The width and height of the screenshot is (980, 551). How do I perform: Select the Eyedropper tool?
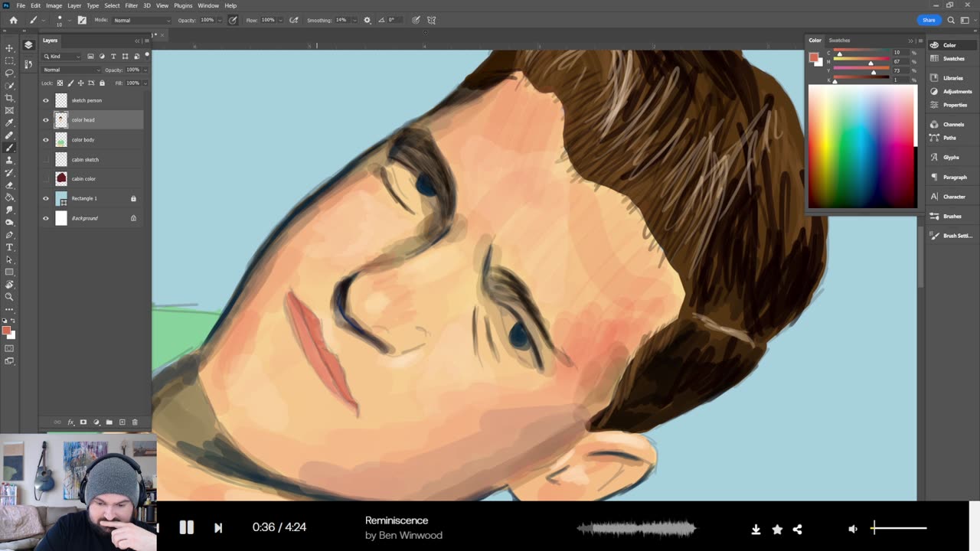point(9,122)
